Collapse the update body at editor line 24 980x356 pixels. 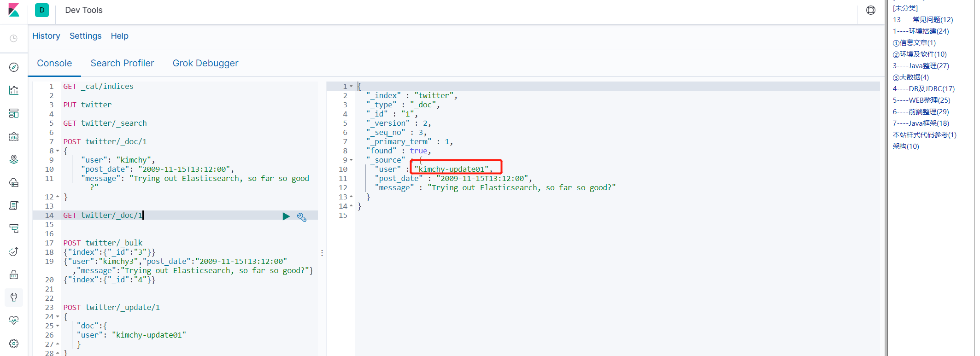(58, 317)
